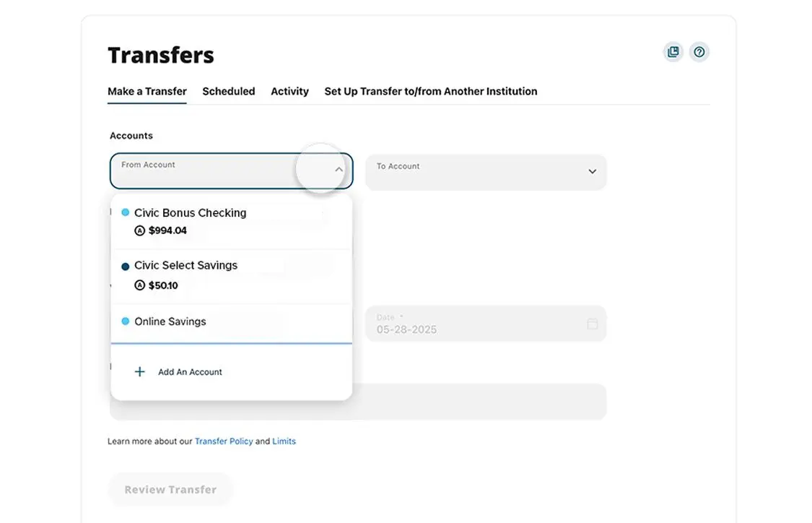The width and height of the screenshot is (812, 523).
Task: Open the transfer history icon near top right
Action: tap(673, 51)
